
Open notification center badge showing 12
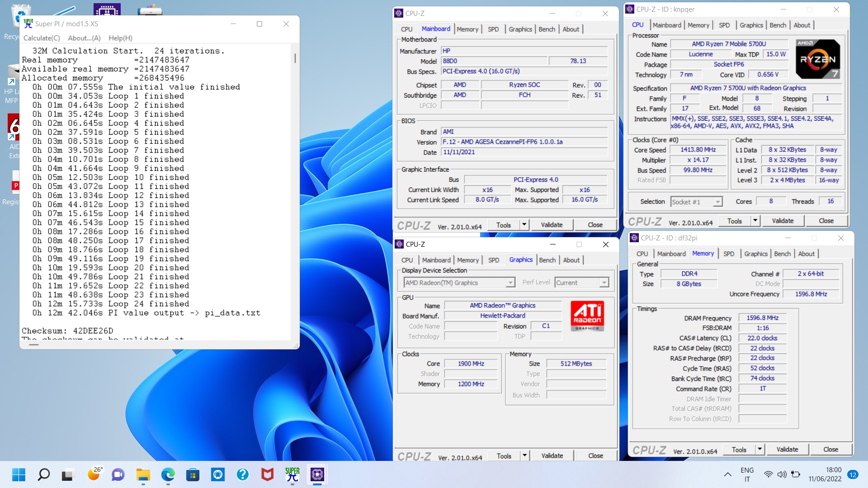pyautogui.click(x=853, y=474)
